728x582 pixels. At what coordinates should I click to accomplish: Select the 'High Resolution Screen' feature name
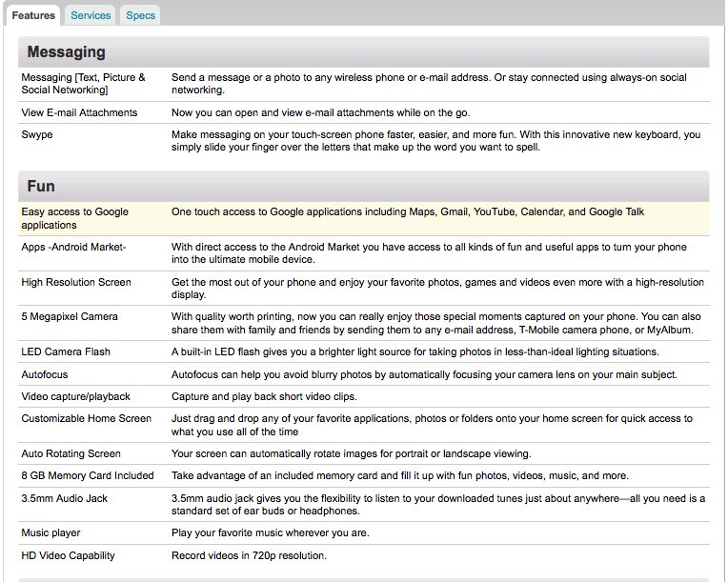76,282
